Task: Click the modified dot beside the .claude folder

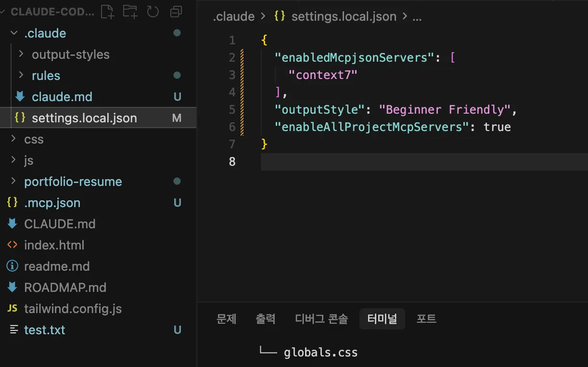Action: (x=177, y=33)
